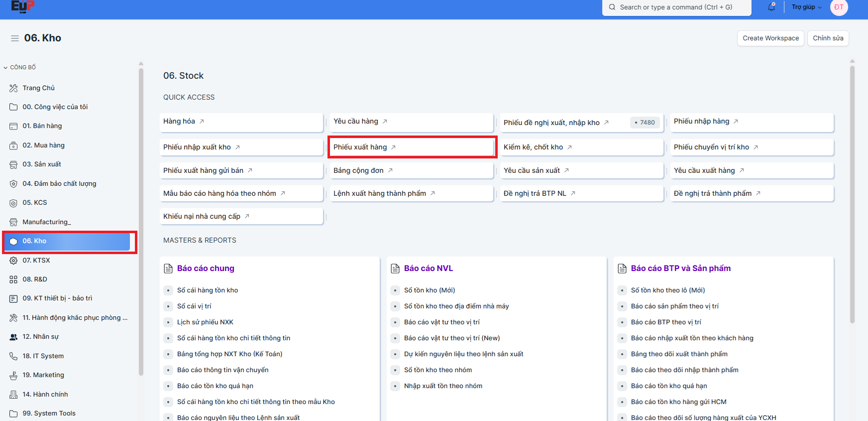Click the EUP logo in header

[22, 6]
